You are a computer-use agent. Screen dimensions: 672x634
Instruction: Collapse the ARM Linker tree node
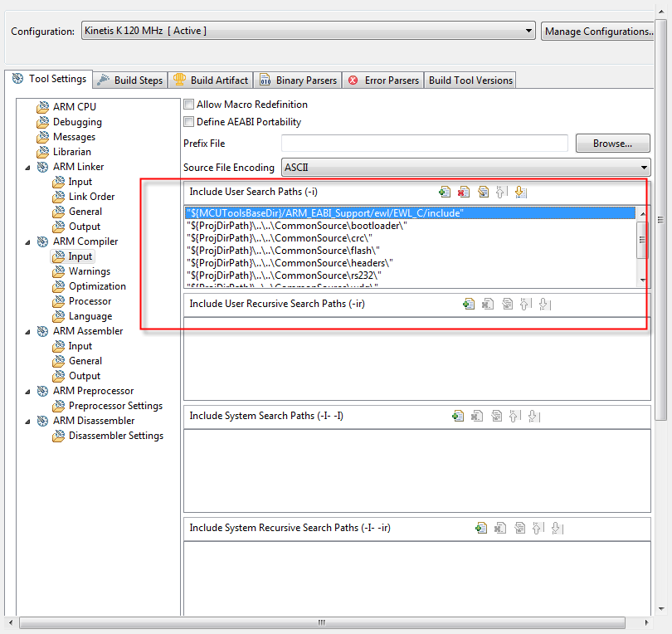28,168
